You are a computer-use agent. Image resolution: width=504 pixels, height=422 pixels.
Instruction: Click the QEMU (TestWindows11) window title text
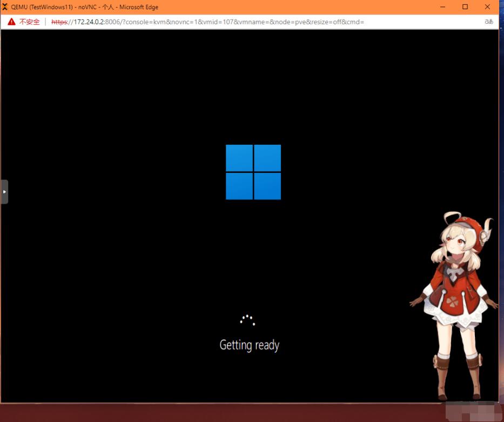point(84,7)
